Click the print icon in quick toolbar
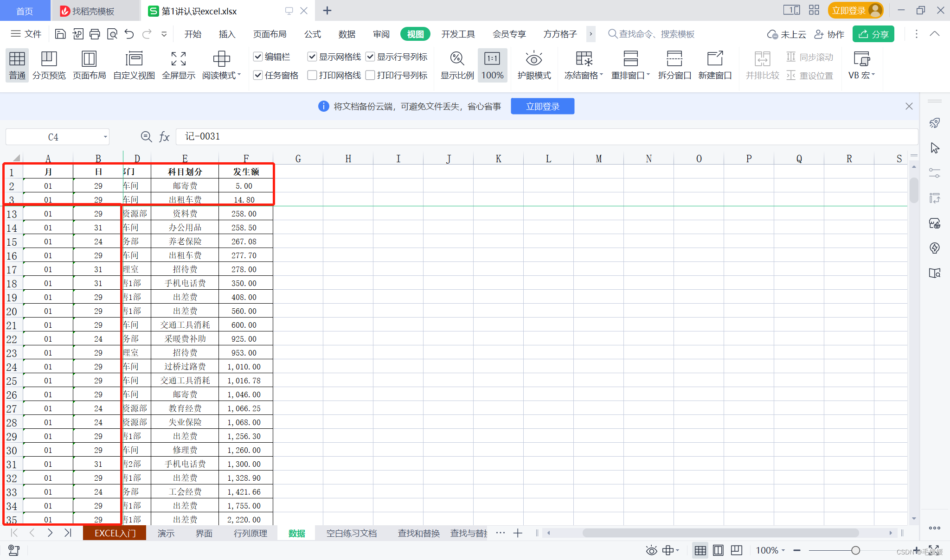Image resolution: width=950 pixels, height=560 pixels. [95, 34]
